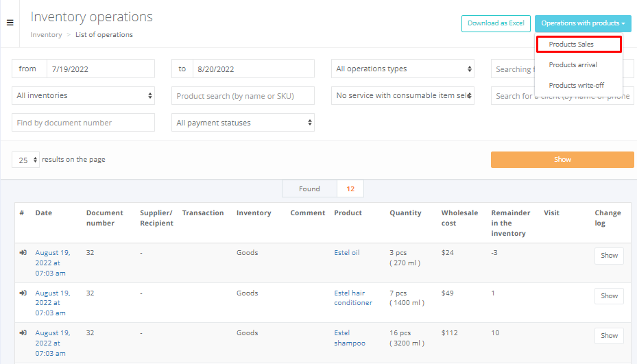Select Products arrival menu item
The width and height of the screenshot is (637, 364).
click(573, 64)
